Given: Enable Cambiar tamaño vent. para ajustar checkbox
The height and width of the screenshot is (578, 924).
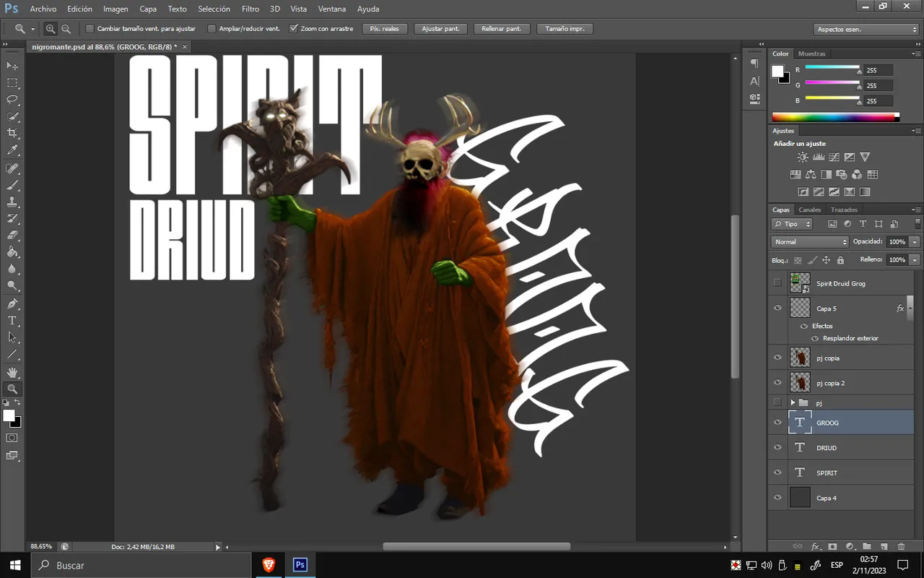Looking at the screenshot, I should (x=90, y=29).
